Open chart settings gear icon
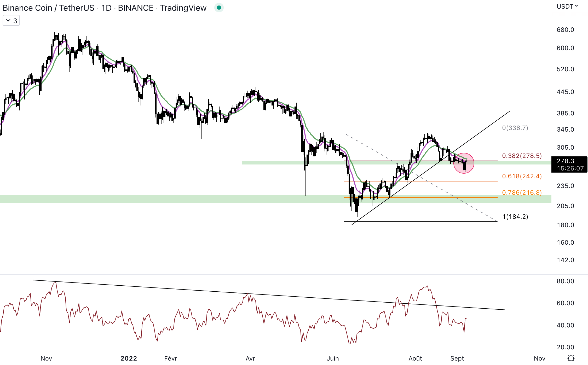 (571, 358)
